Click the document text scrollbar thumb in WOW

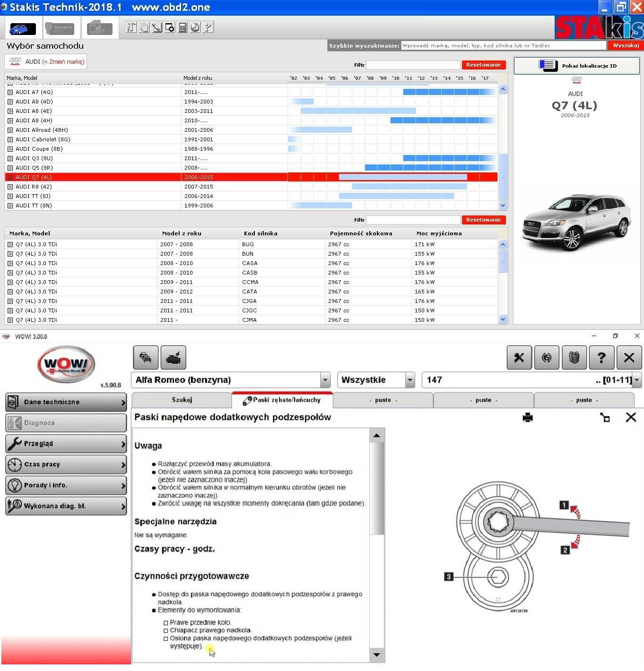point(376,489)
